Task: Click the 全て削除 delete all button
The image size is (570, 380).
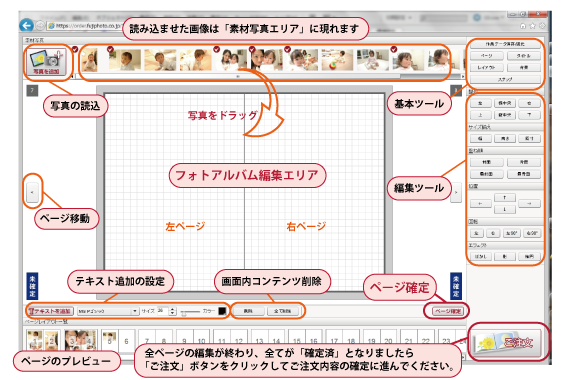Action: [282, 311]
